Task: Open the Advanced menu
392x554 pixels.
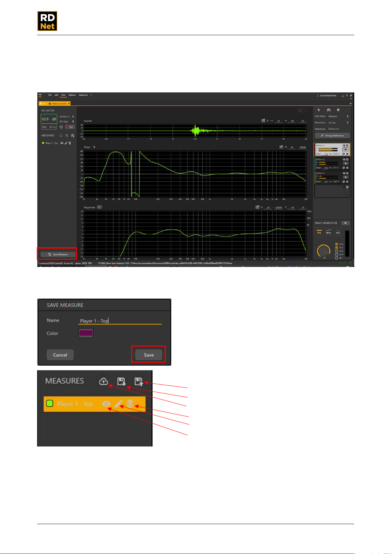Action: (x=83, y=95)
